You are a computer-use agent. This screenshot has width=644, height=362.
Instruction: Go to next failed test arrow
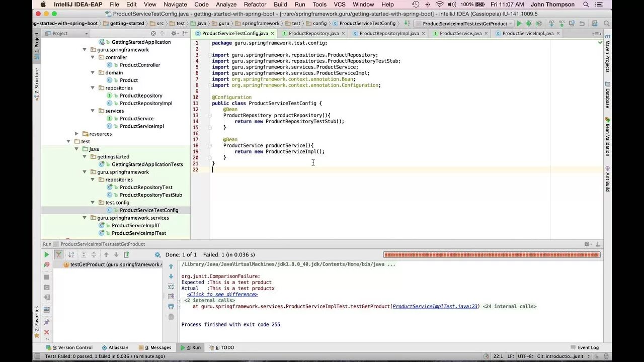(x=116, y=255)
